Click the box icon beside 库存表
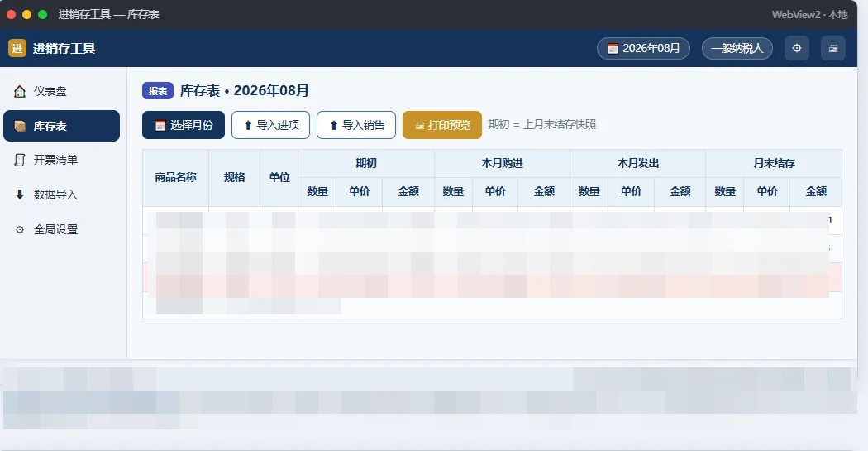Image resolution: width=868 pixels, height=451 pixels. 20,127
